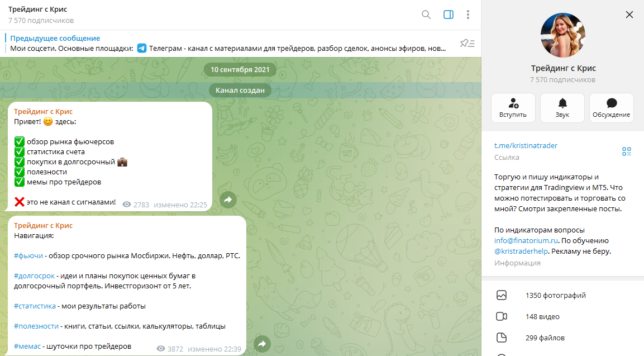This screenshot has height=356, width=644.
Task: Open the #полезности hashtag
Action: pos(36,326)
